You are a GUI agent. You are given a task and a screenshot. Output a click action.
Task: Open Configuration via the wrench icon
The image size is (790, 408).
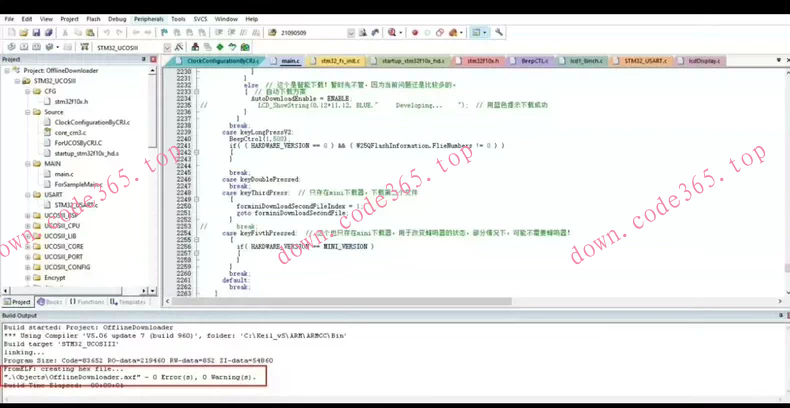[499, 33]
